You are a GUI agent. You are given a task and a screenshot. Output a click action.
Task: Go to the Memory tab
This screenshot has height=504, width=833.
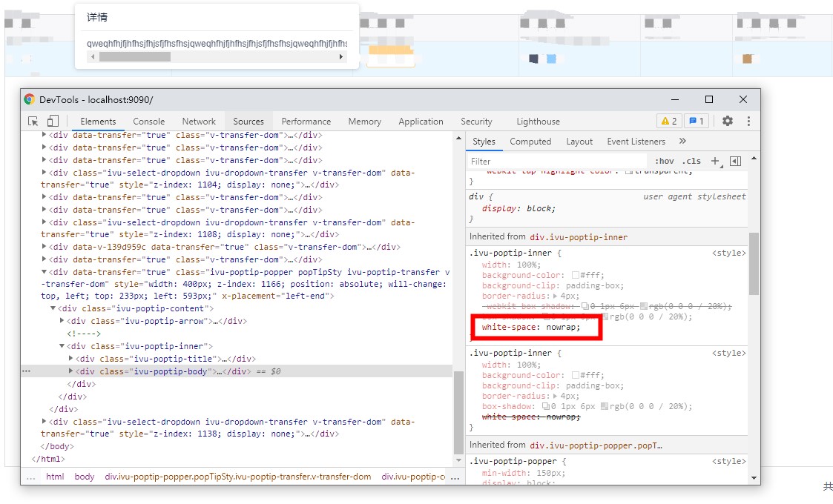pos(364,121)
